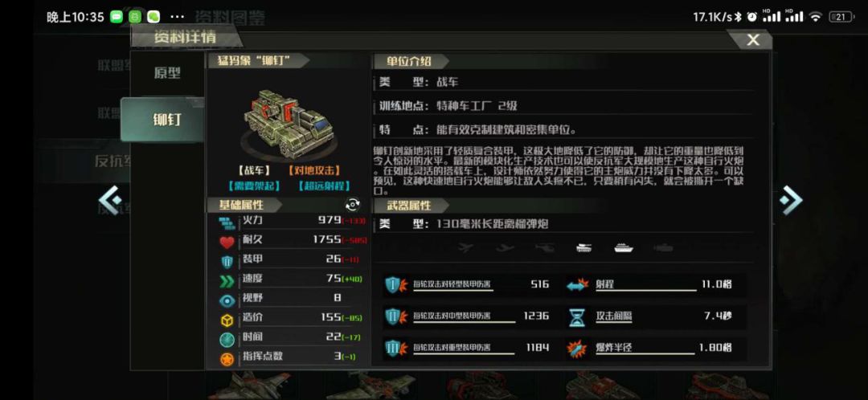Click the red heart durability icon

[227, 243]
